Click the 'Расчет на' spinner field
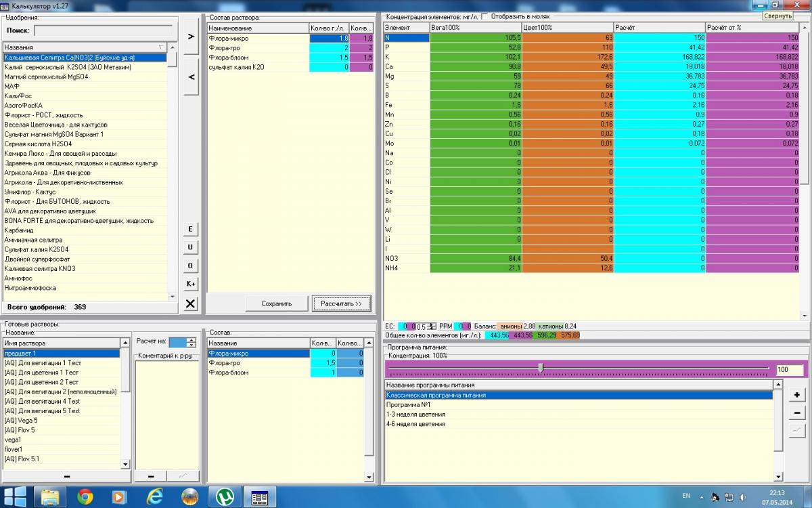The height and width of the screenshot is (508, 812). coord(177,342)
